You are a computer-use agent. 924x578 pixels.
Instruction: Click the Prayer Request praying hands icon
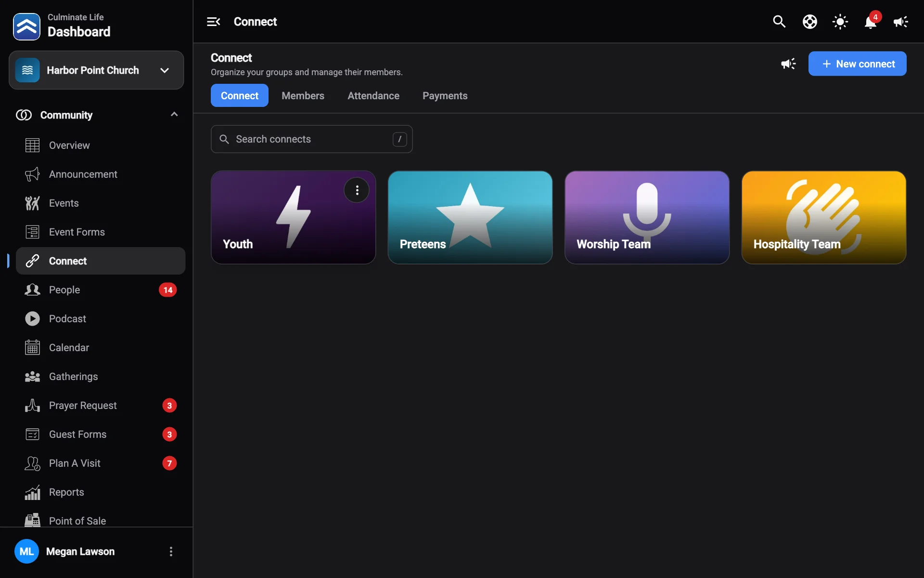click(x=32, y=405)
